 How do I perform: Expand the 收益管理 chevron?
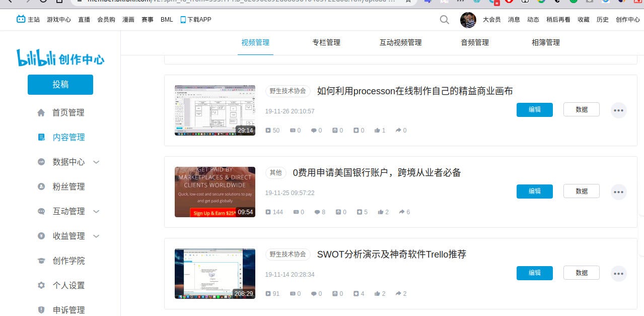[97, 236]
